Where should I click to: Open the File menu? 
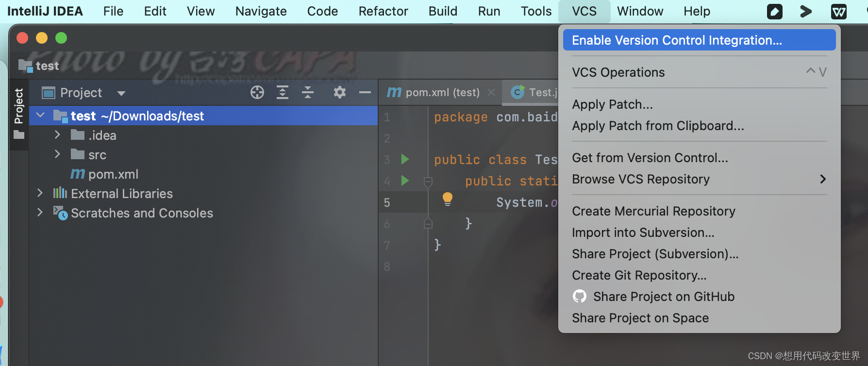tap(114, 11)
